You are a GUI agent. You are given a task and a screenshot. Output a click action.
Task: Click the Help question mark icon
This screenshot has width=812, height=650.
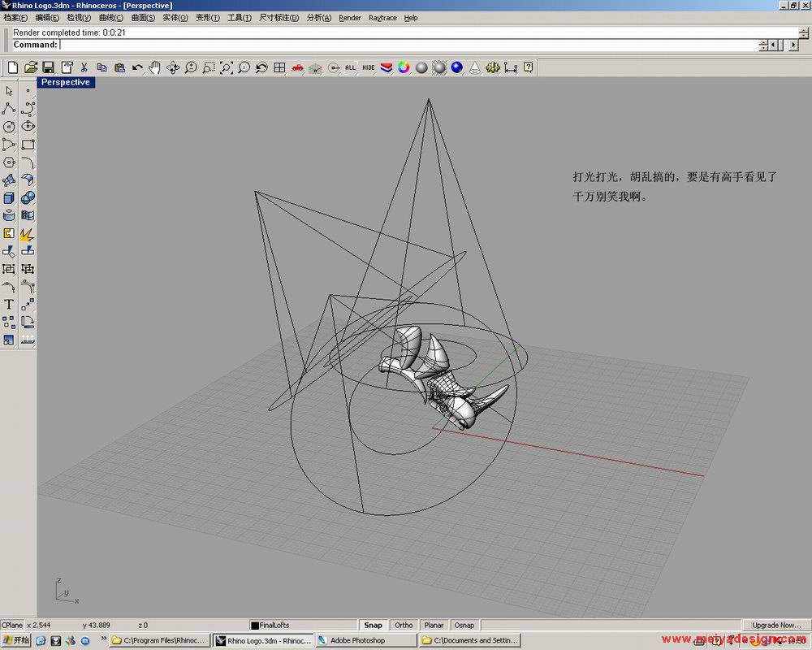(x=529, y=67)
